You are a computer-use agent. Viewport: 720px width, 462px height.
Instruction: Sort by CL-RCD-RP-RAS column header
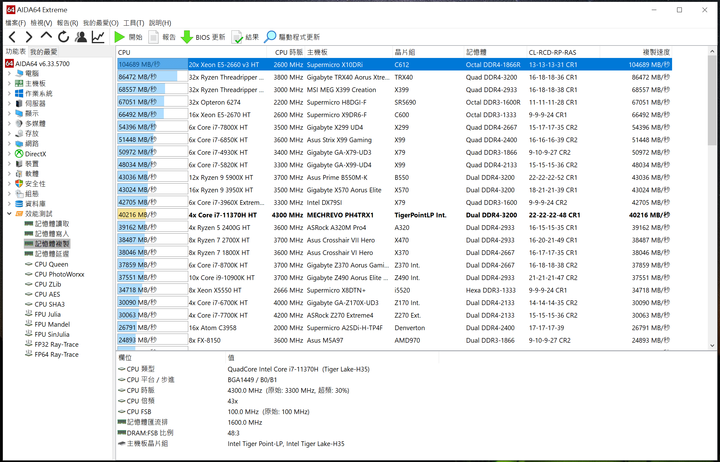click(563, 52)
